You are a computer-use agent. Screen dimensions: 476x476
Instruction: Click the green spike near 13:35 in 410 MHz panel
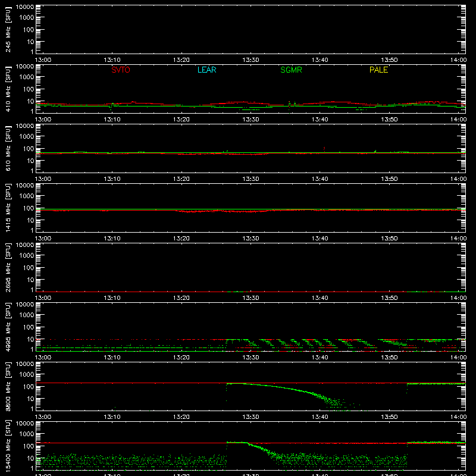[289, 104]
